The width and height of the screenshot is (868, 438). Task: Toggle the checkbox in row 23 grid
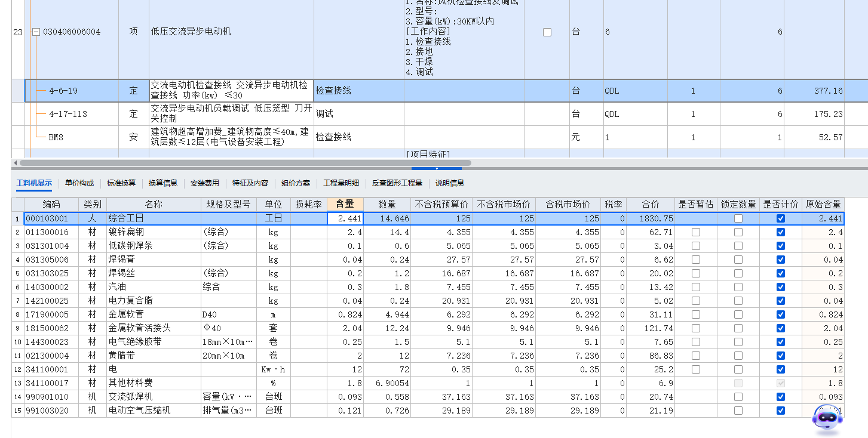(x=547, y=32)
